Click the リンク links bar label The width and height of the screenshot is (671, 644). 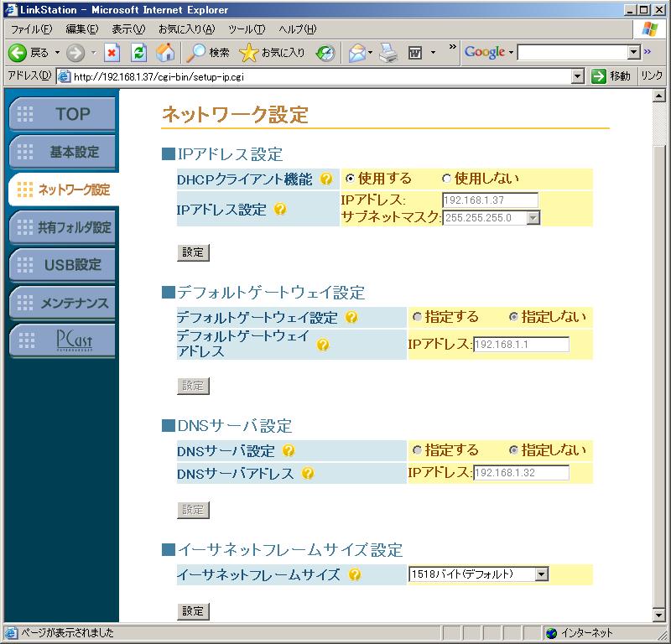click(x=652, y=75)
